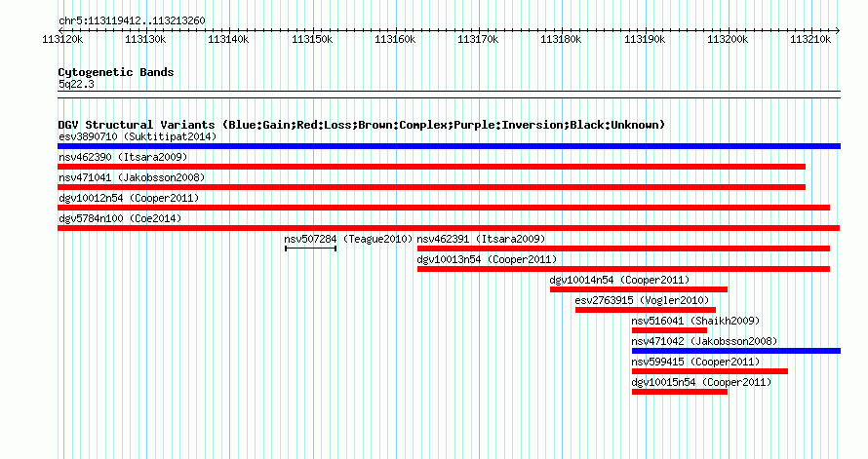Click the 113140k ruler label

point(228,39)
